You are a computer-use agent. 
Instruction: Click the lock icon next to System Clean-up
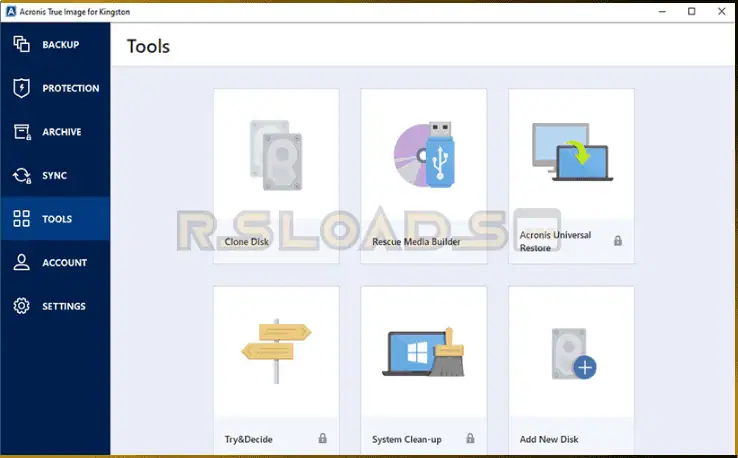pos(470,438)
